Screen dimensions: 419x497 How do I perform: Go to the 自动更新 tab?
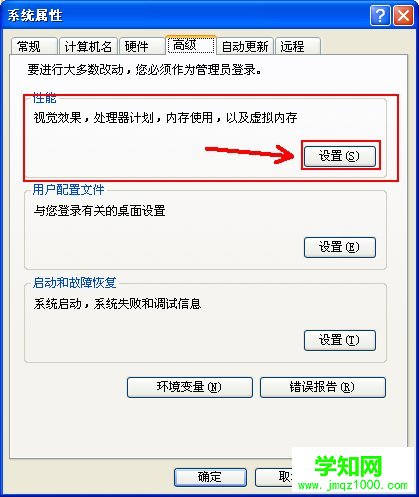(x=245, y=46)
